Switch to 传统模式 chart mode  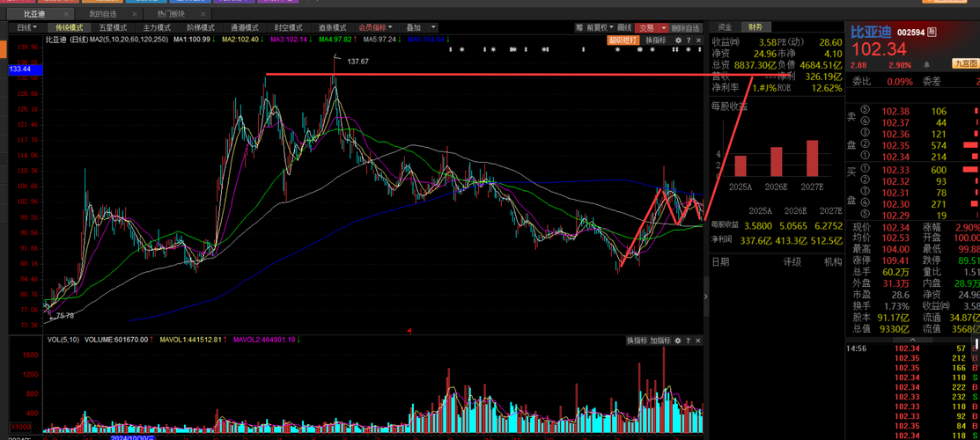(70, 27)
